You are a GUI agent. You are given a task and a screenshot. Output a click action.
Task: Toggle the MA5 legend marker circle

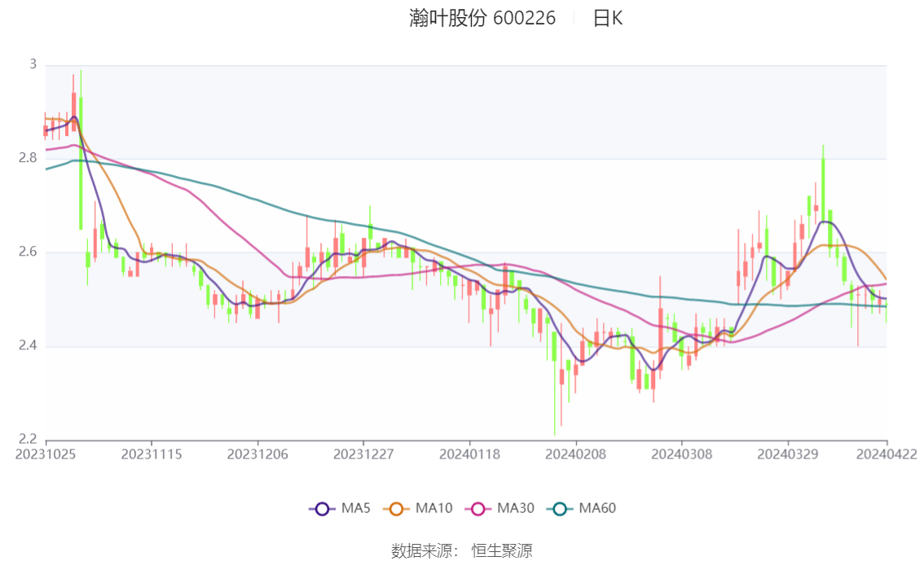tap(324, 508)
